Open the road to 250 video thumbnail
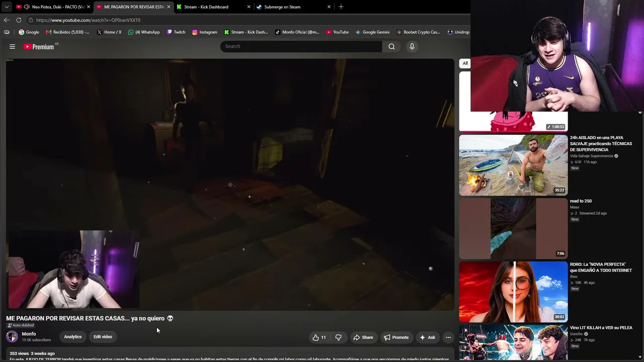This screenshot has height=362, width=644. pos(513,228)
